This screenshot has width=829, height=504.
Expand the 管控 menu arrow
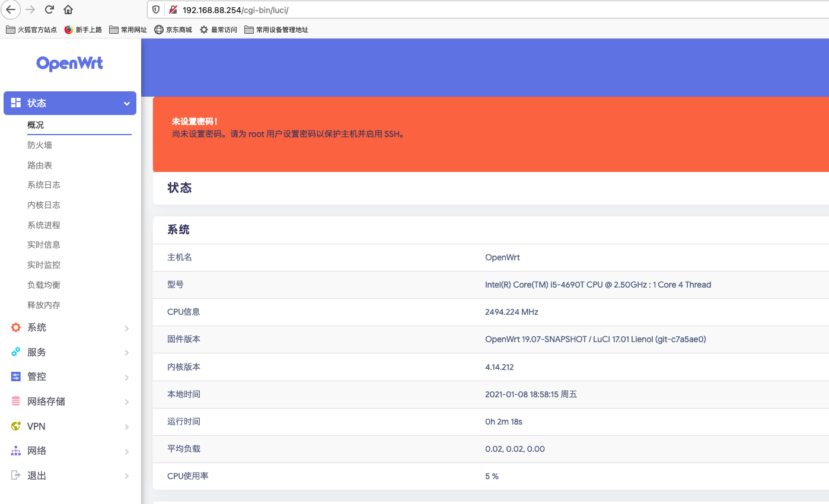pos(127,378)
